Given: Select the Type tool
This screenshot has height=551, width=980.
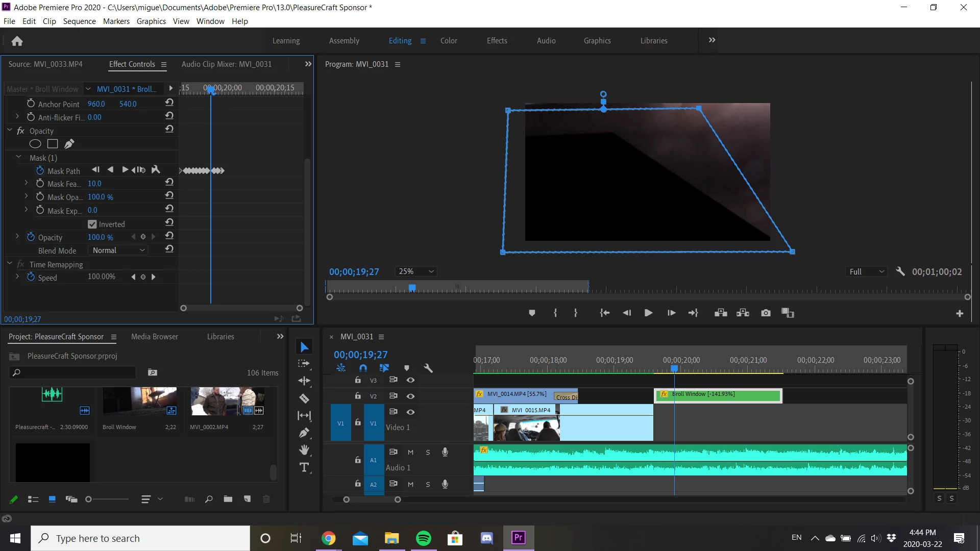Looking at the screenshot, I should (304, 467).
